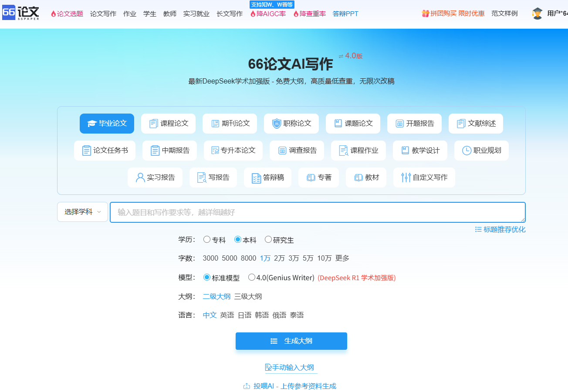The image size is (568, 392).
Task: Select 韩语 as the writing language
Action: click(262, 315)
